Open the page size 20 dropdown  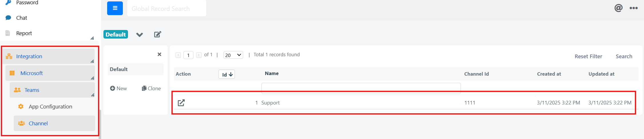tap(233, 55)
